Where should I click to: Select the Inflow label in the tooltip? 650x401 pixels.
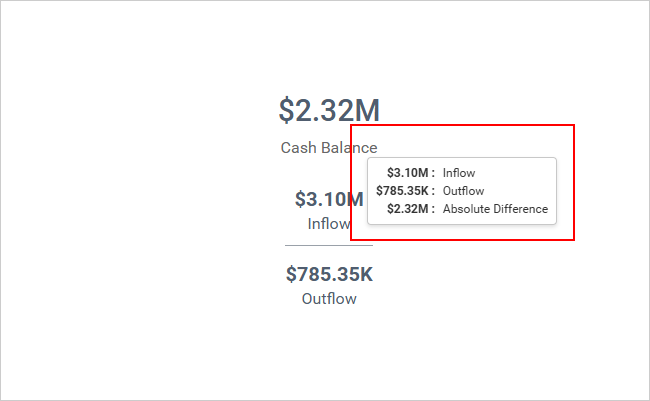[459, 173]
